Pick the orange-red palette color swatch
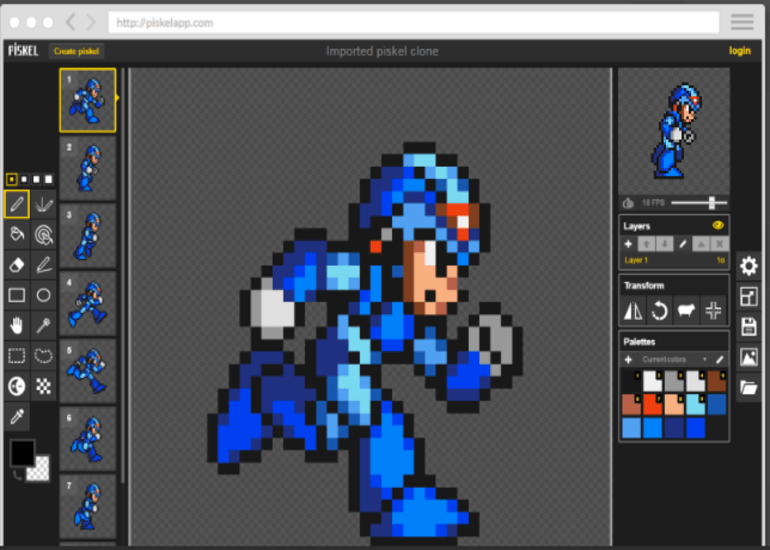The height and width of the screenshot is (550, 770). point(653,404)
